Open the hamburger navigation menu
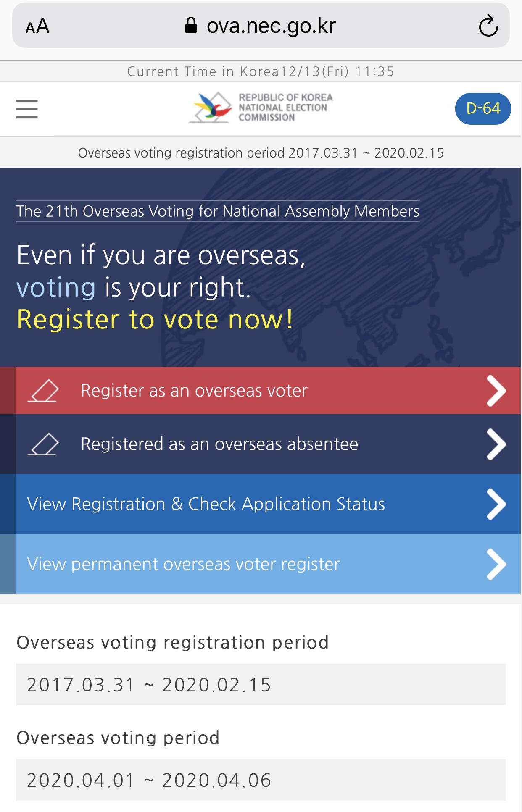The image size is (522, 812). point(27,109)
